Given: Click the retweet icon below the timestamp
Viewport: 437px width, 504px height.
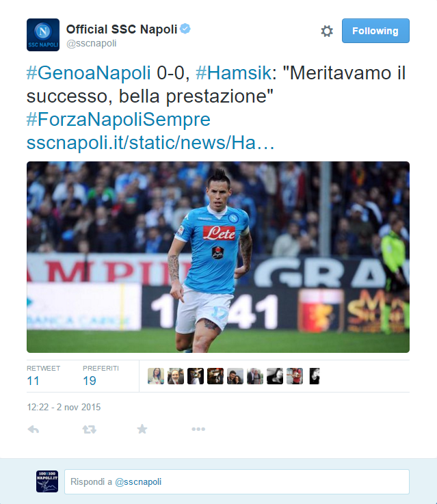Looking at the screenshot, I should (x=90, y=429).
